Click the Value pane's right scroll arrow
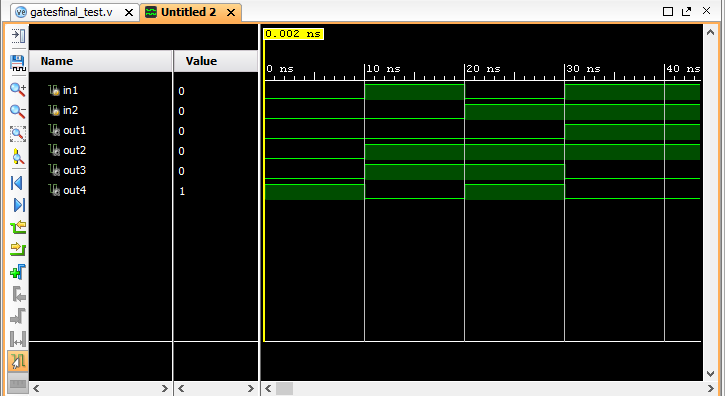The height and width of the screenshot is (396, 725). [251, 388]
